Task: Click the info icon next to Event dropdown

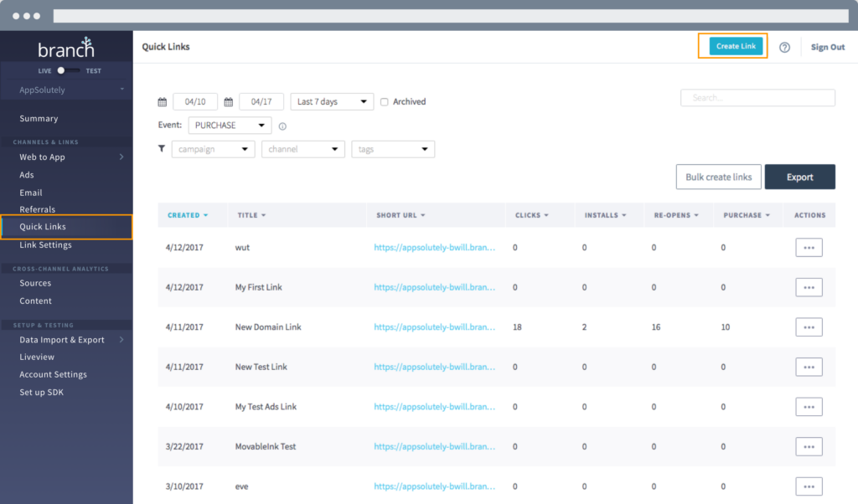Action: (x=282, y=126)
